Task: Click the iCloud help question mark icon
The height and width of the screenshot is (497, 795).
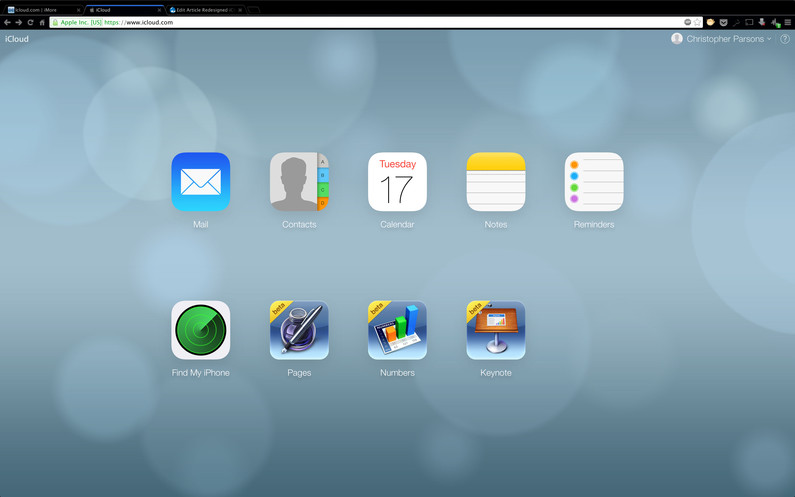Action: 785,39
